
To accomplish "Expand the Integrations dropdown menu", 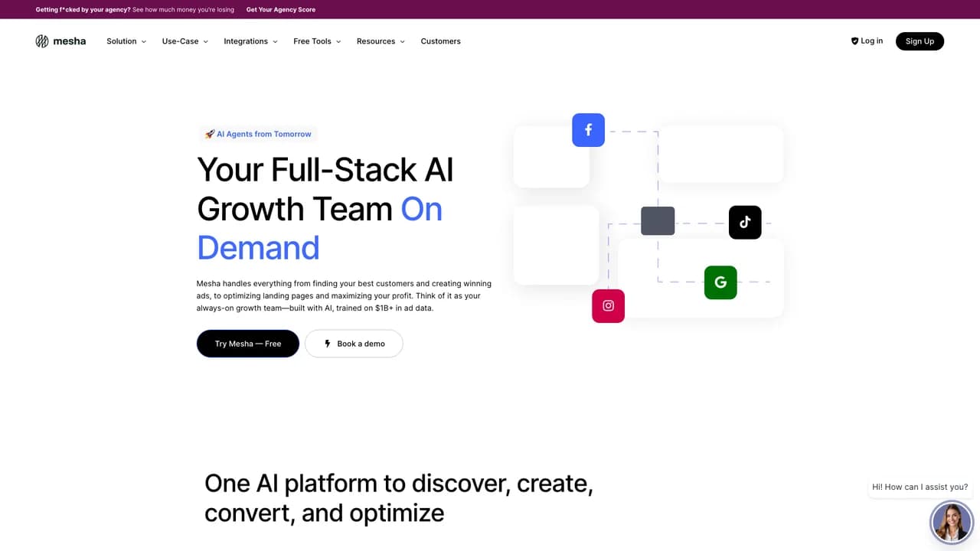I will click(250, 41).
